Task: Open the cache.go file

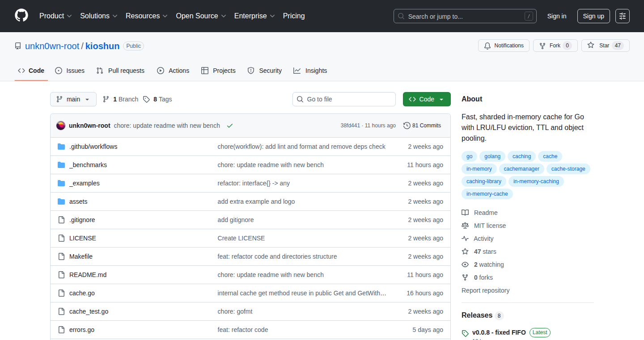Action: [x=82, y=293]
